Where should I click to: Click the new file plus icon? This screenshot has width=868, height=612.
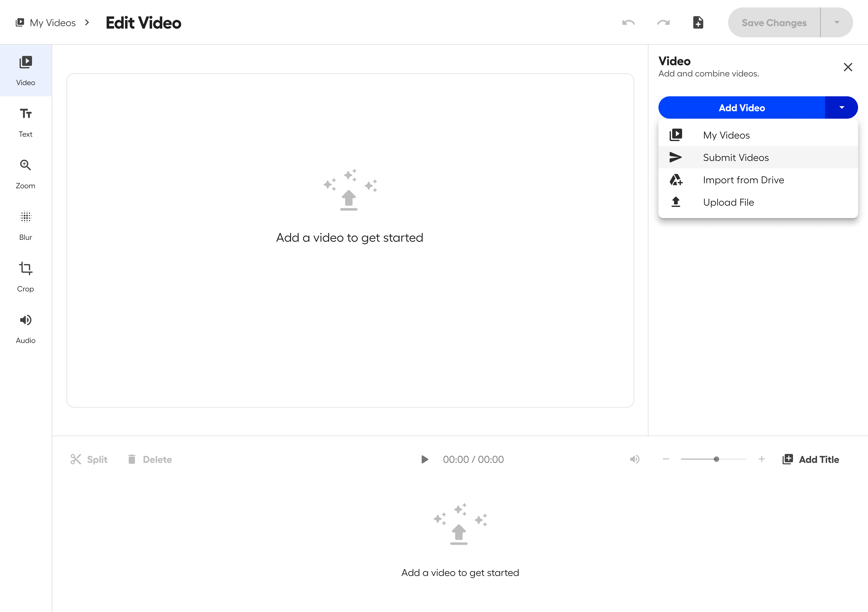pos(698,23)
